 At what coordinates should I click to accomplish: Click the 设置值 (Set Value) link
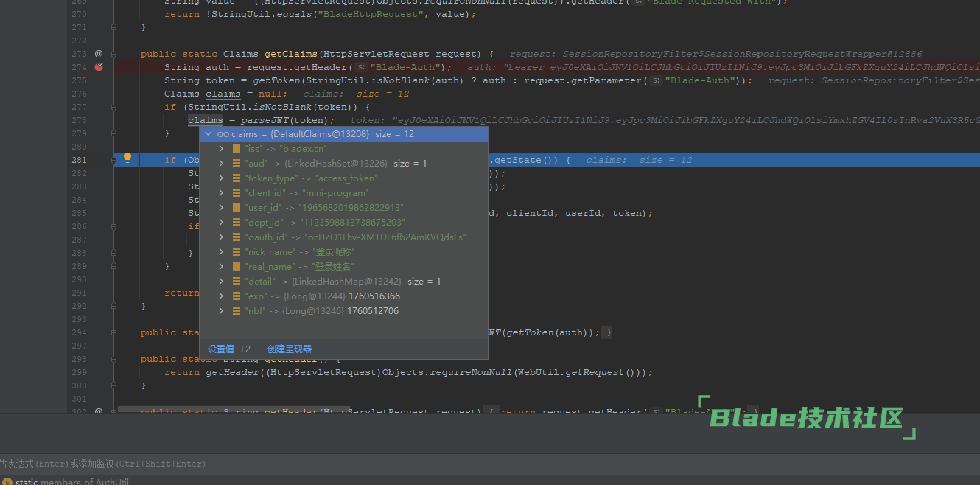point(221,349)
